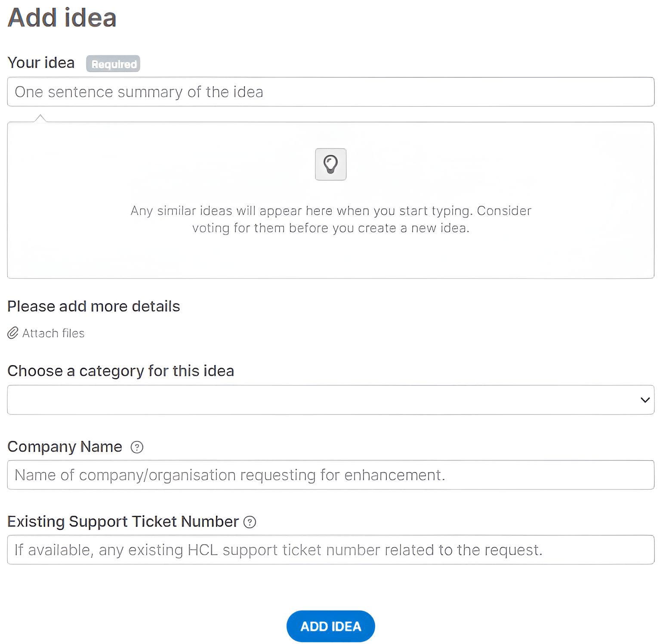Viewport: 660px width, 644px height.
Task: Click the help icon beside Company Name
Action: click(137, 447)
